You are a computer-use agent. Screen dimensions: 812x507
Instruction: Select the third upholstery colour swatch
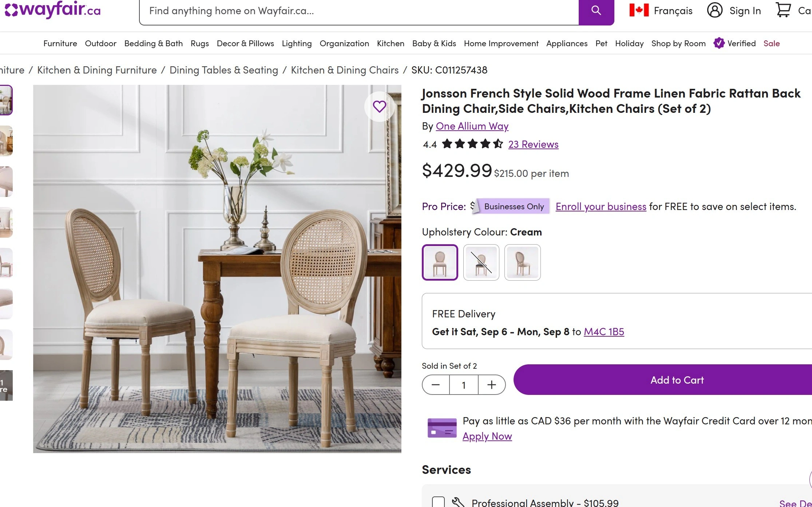point(522,262)
